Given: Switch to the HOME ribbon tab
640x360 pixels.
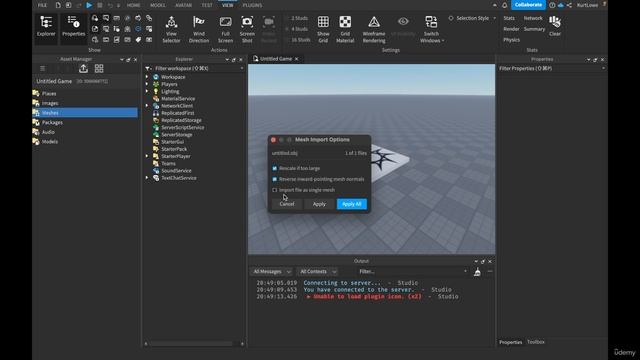Looking at the screenshot, I should pyautogui.click(x=133, y=5).
